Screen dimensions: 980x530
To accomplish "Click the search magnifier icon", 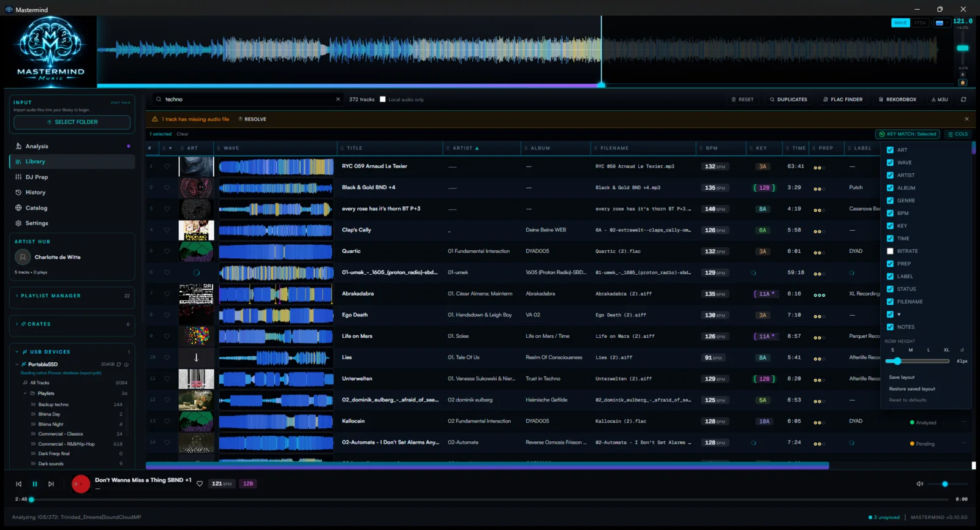I will pyautogui.click(x=159, y=99).
